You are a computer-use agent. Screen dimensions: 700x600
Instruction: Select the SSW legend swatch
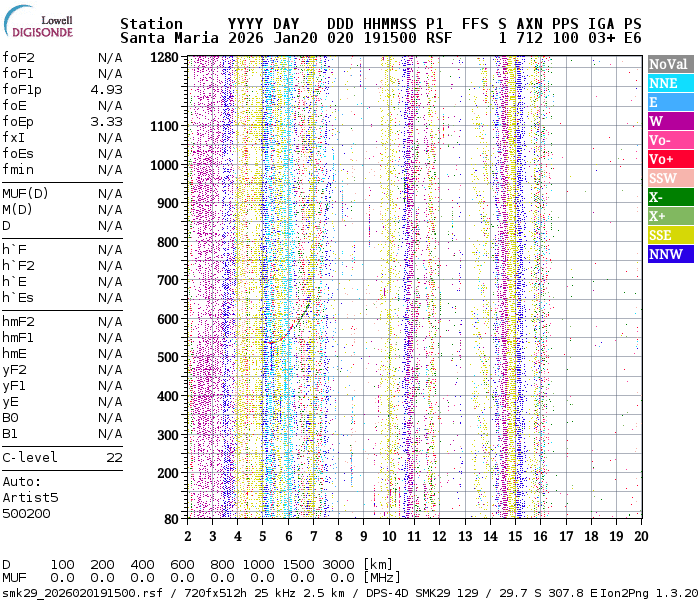click(670, 178)
